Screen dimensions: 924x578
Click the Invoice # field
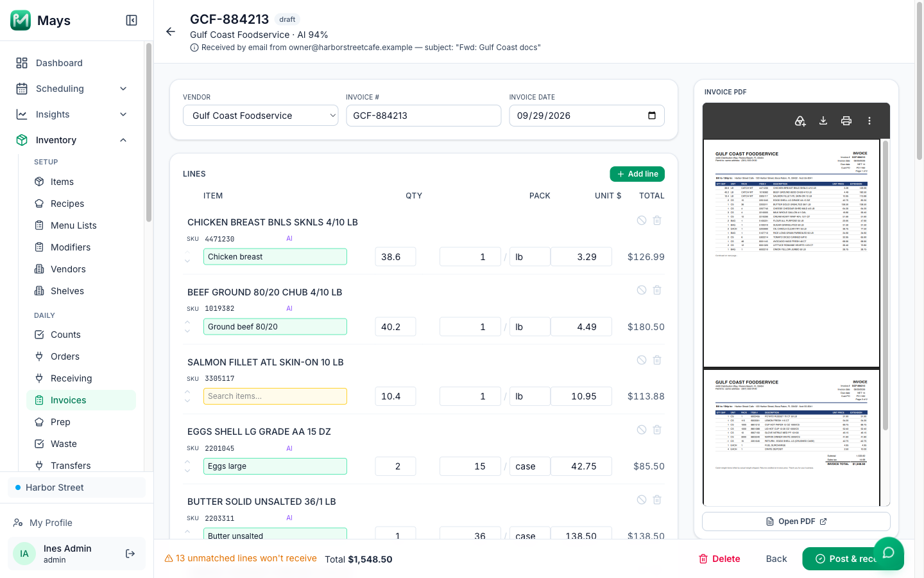coord(424,116)
